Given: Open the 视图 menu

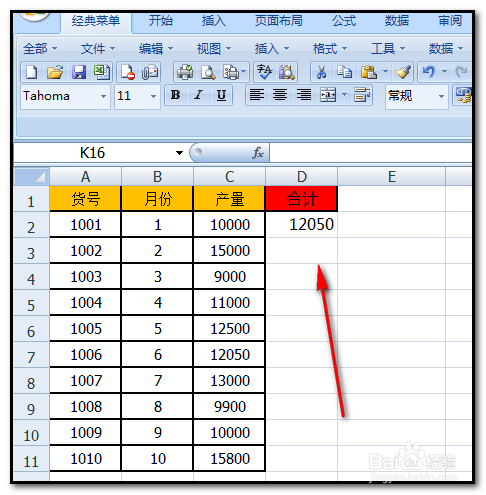Looking at the screenshot, I should 214,49.
